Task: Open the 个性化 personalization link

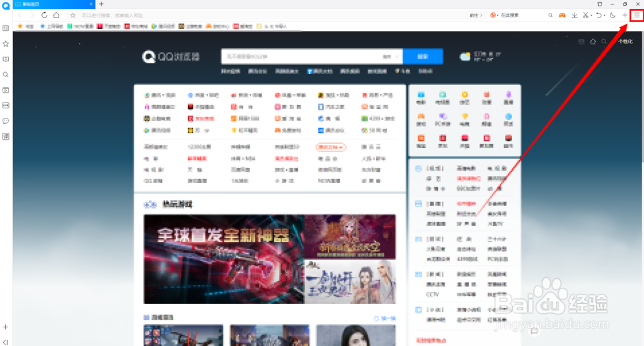Action: [625, 41]
